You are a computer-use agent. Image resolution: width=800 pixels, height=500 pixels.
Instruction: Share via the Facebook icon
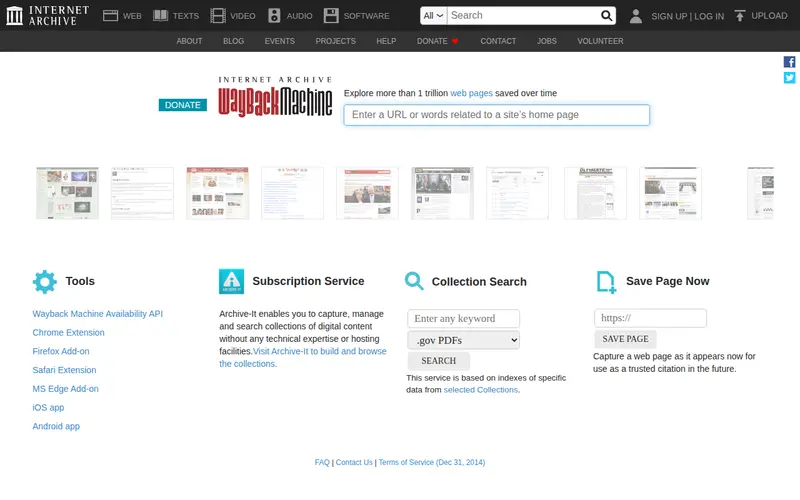point(789,62)
